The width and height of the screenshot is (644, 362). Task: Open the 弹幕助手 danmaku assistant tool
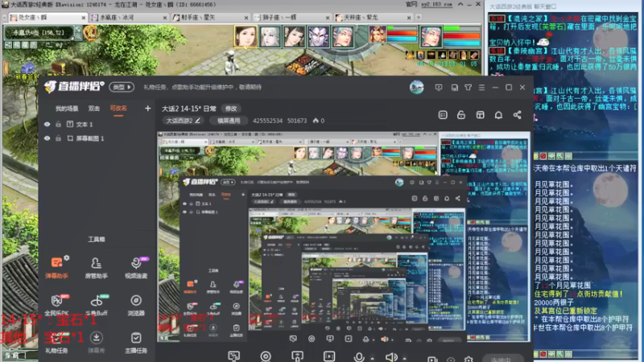[56, 267]
